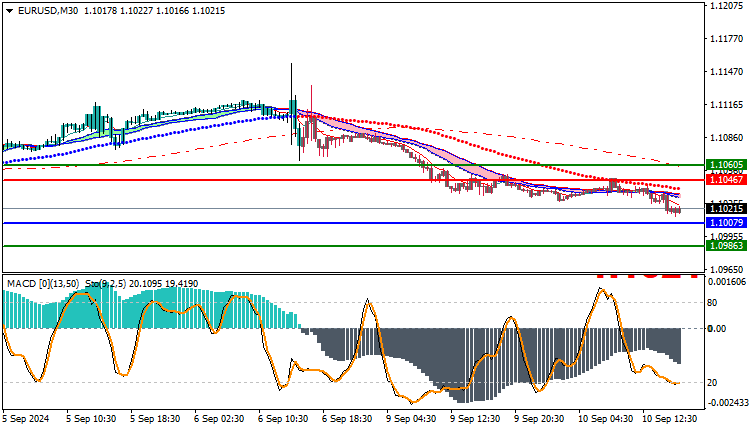Select the 1.10860 price scale value
750x430 pixels.
pos(727,138)
